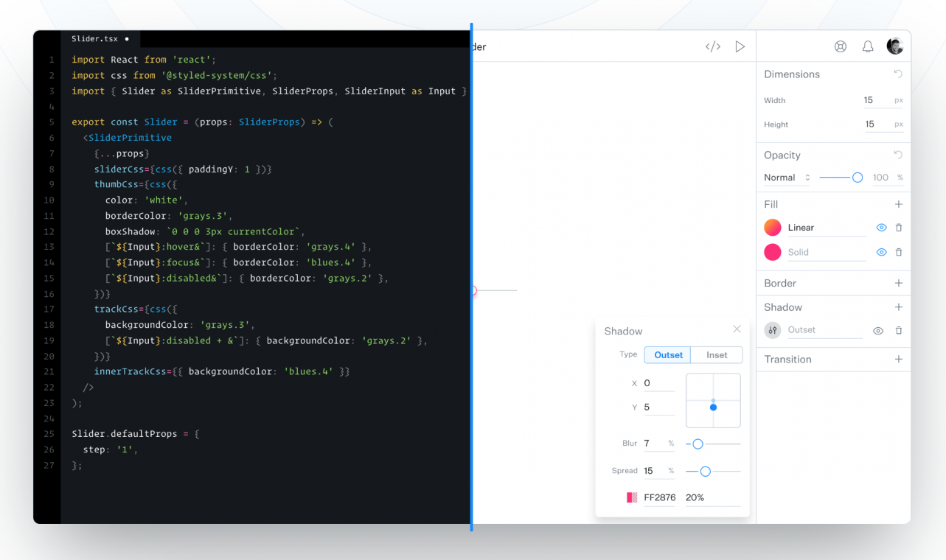Screen dimensions: 946x560
Task: Click the code view brackets icon
Action: click(x=712, y=46)
